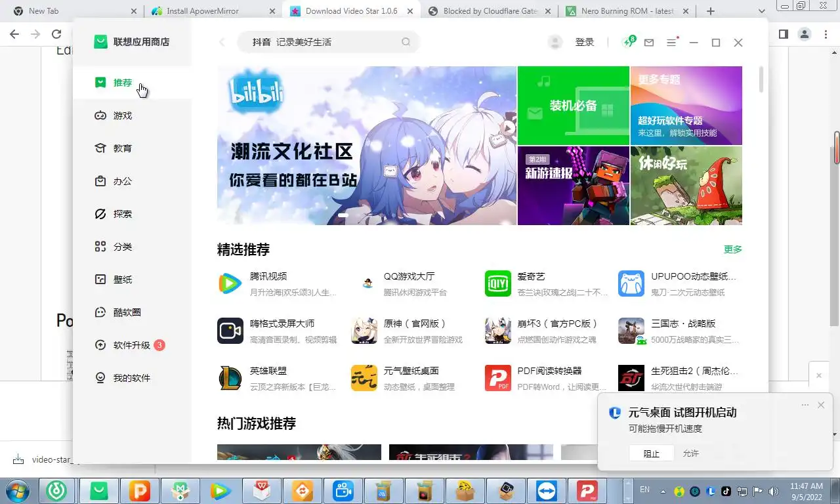Open the 崩坏3 app icon
840x504 pixels.
pyautogui.click(x=498, y=331)
